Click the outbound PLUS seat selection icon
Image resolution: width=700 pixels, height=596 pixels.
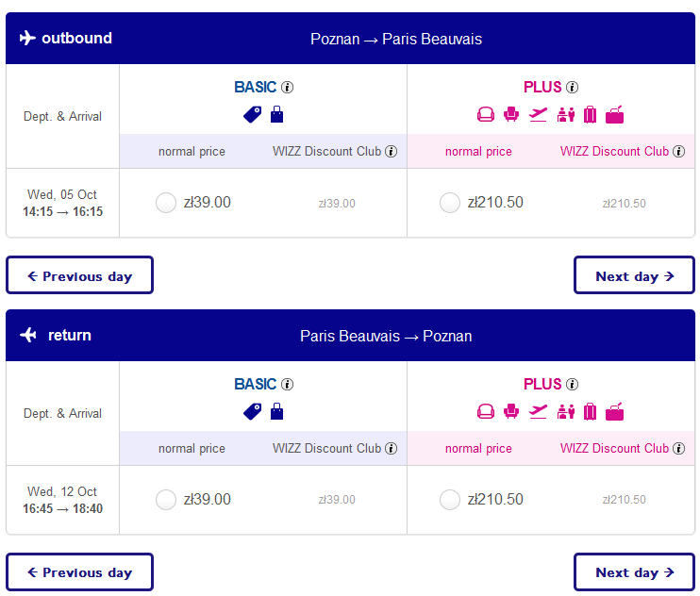tap(511, 114)
